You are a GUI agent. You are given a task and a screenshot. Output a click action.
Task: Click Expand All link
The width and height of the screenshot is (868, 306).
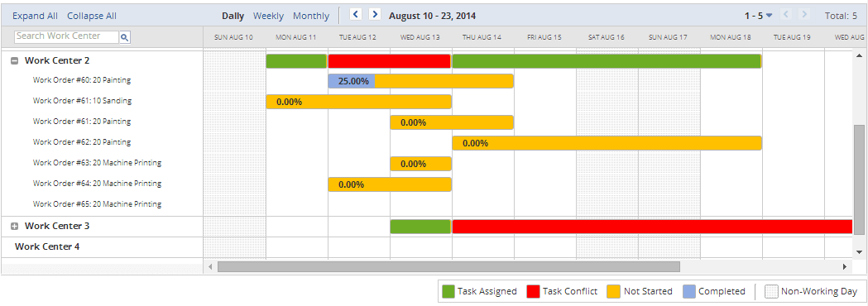coord(35,16)
